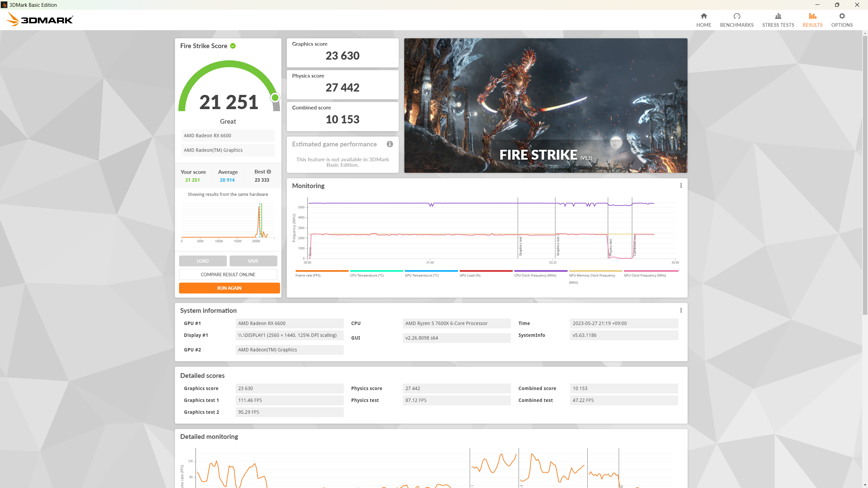The height and width of the screenshot is (488, 868).
Task: Click the Physics score card 27 442
Action: (342, 84)
